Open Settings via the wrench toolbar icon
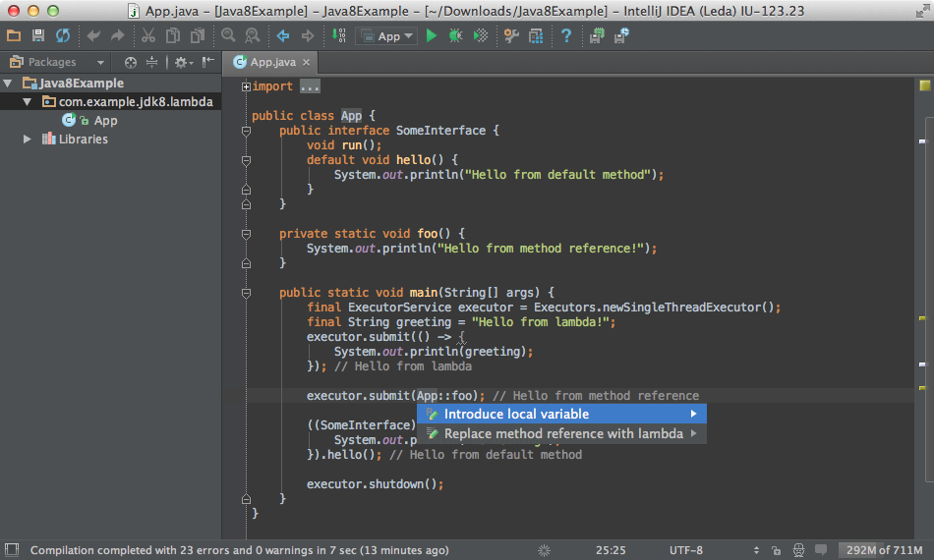This screenshot has height=560, width=934. pyautogui.click(x=511, y=36)
